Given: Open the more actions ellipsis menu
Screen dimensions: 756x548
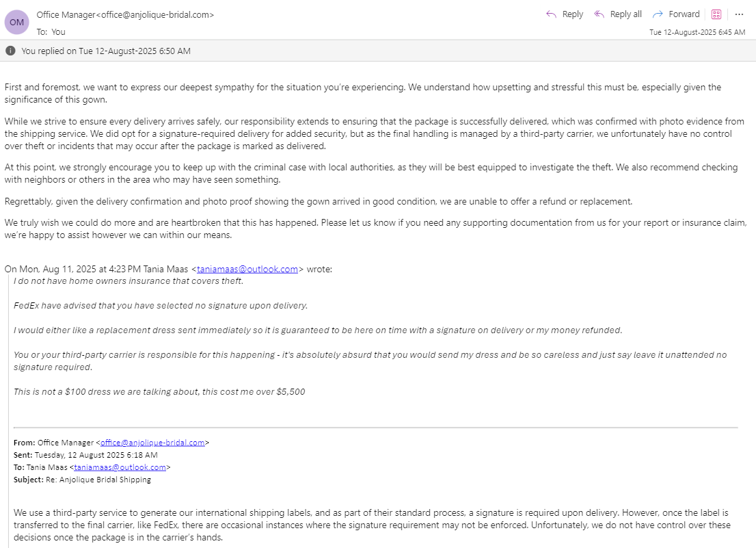Looking at the screenshot, I should coord(739,14).
